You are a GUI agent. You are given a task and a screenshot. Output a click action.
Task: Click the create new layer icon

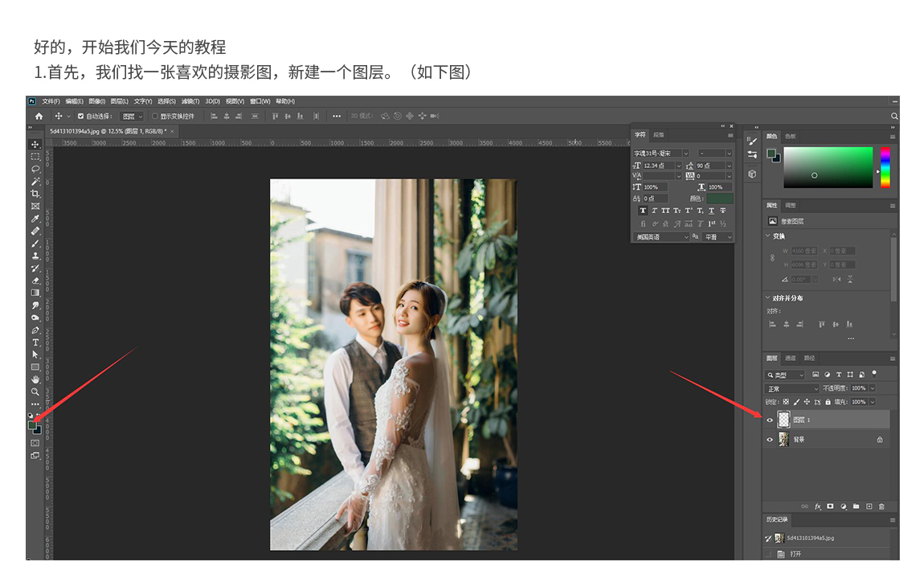coord(869,506)
